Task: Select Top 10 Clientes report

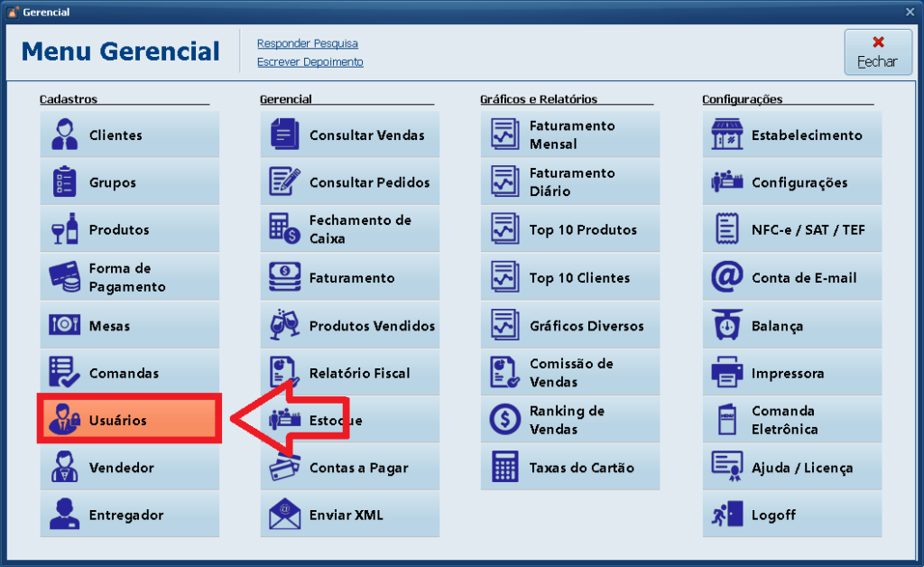Action: (x=569, y=277)
